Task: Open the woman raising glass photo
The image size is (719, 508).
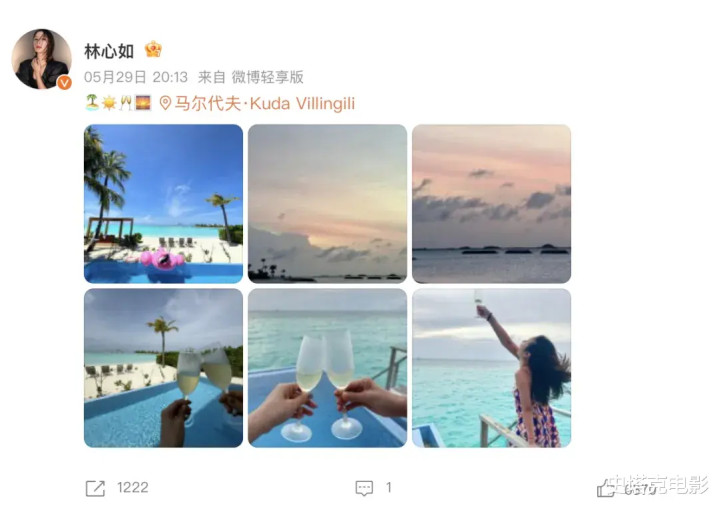Action: point(492,368)
